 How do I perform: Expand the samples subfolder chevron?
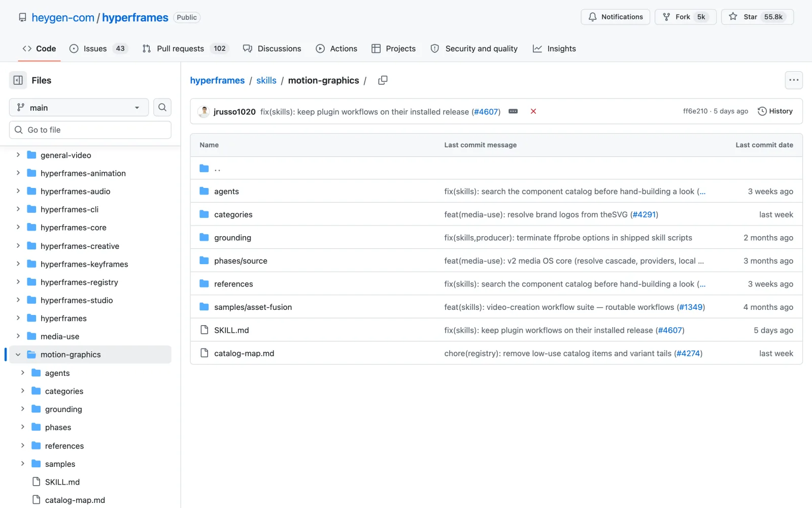click(x=22, y=464)
